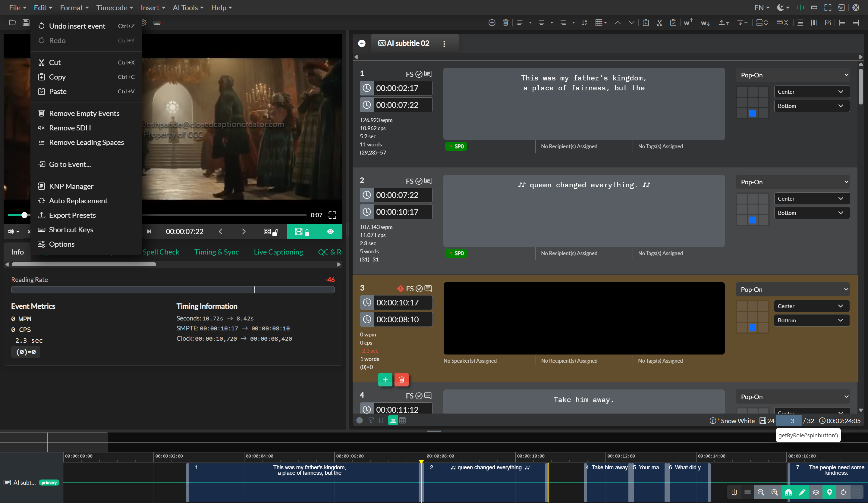Click Shortcut Keys entry
Image resolution: width=868 pixels, height=503 pixels.
pyautogui.click(x=86, y=230)
